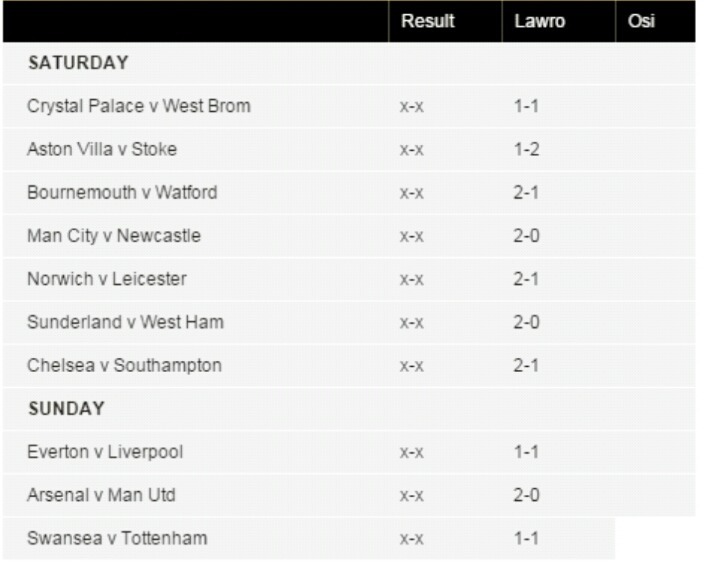Select Sunderland v West Ham fixture
Screen dimensions: 720x564
click(125, 322)
